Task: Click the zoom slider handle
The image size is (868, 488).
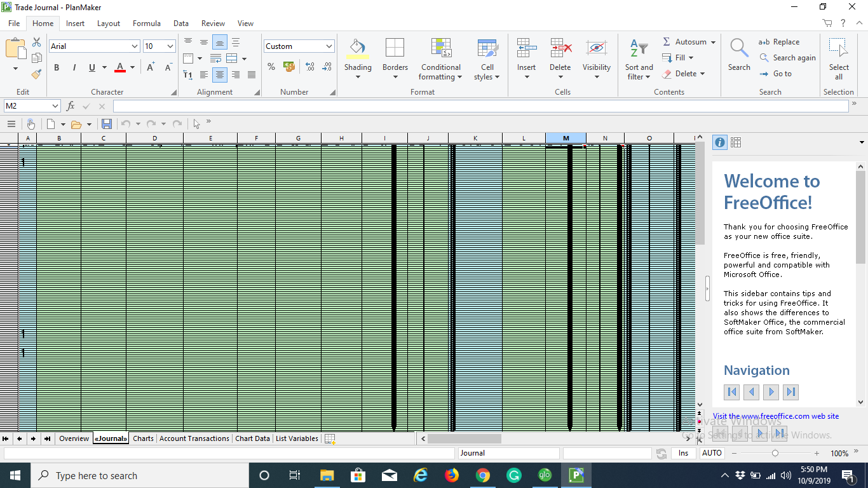Action: [775, 453]
